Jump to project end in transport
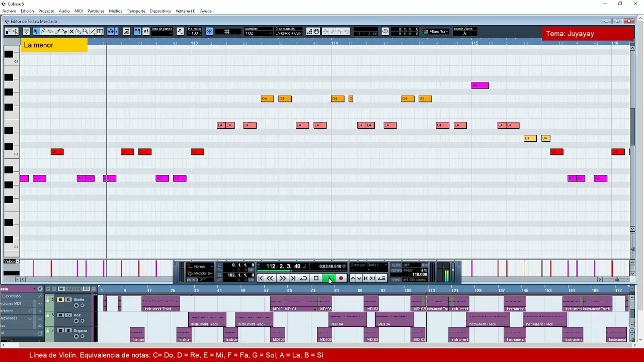 click(x=293, y=278)
